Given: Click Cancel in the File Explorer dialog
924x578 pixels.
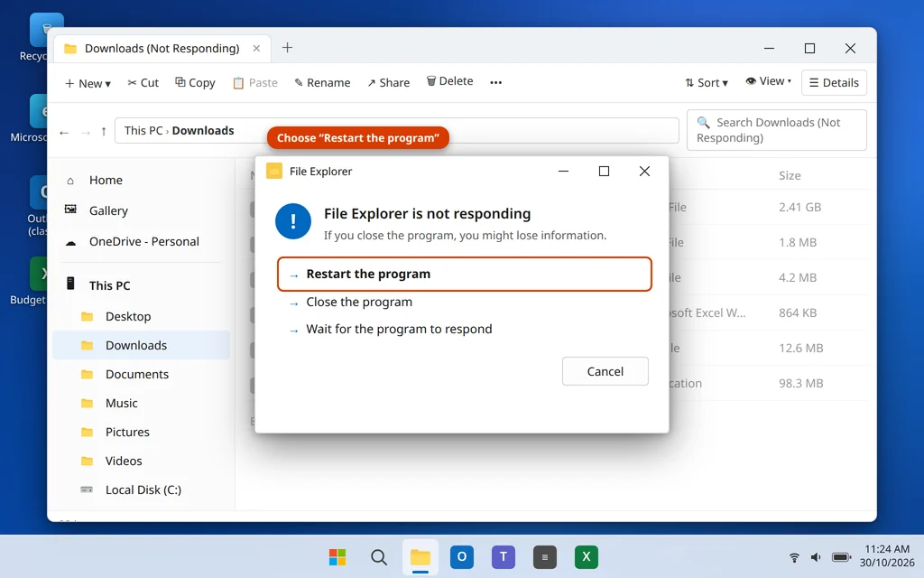Looking at the screenshot, I should [x=605, y=371].
